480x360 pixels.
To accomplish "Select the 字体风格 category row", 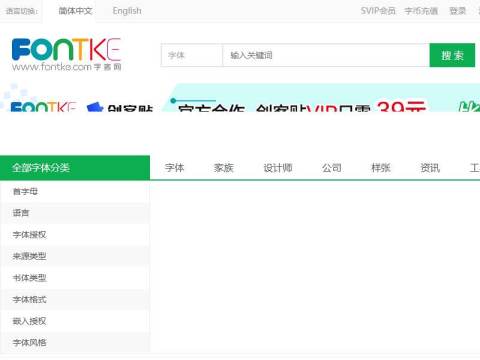I will (75, 342).
